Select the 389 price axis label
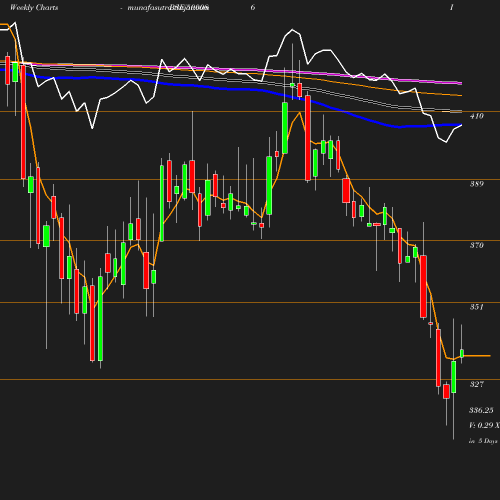The width and height of the screenshot is (500, 500). point(476,184)
